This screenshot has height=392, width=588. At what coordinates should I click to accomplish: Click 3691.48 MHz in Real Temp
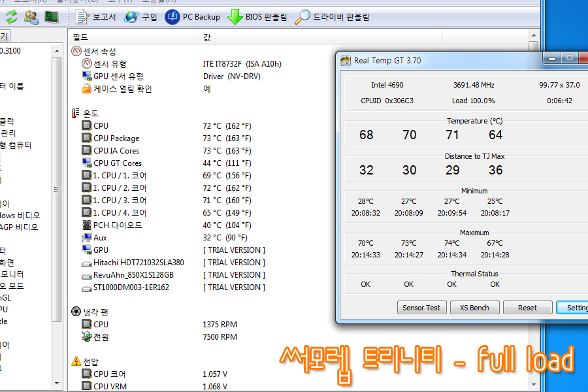(474, 85)
